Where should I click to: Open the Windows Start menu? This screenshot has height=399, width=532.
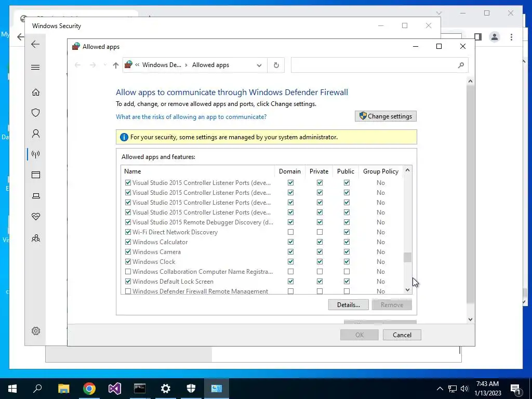pyautogui.click(x=12, y=389)
